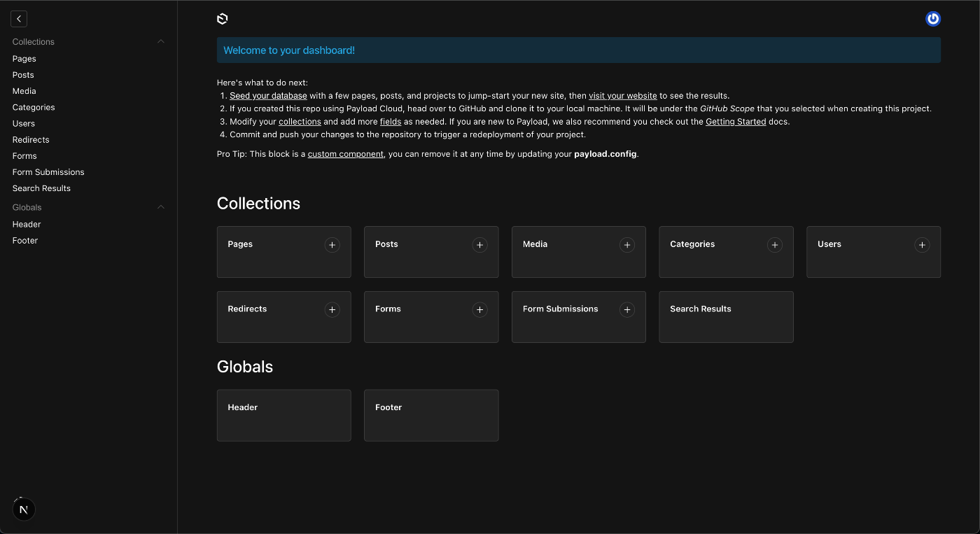Screen dimensions: 980x534
Task: Open the collections documentation link
Action: tap(300, 122)
